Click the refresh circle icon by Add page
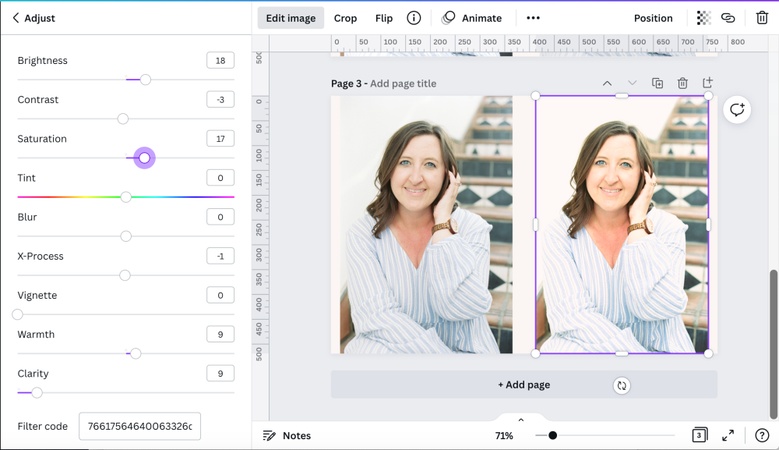Screen dimensions: 779x450 pos(622,385)
